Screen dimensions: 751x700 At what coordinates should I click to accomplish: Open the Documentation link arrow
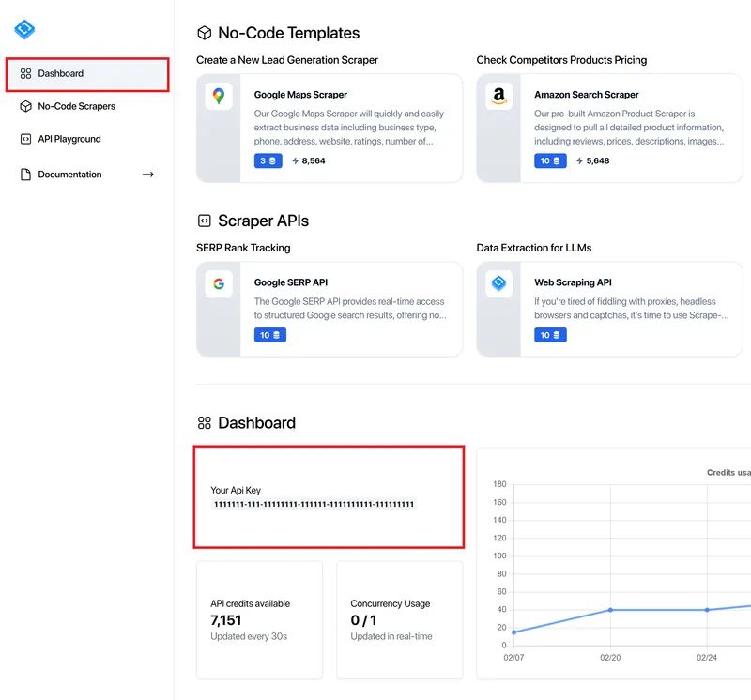[x=148, y=175]
